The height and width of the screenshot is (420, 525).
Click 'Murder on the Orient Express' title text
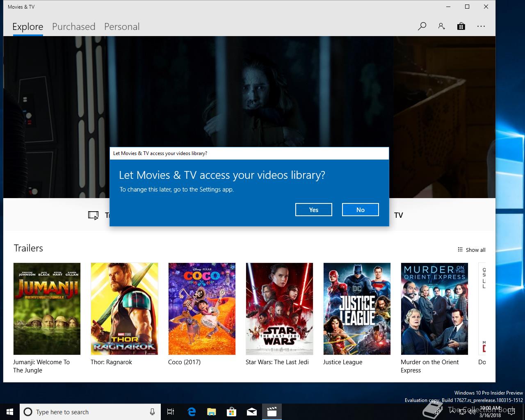click(430, 366)
